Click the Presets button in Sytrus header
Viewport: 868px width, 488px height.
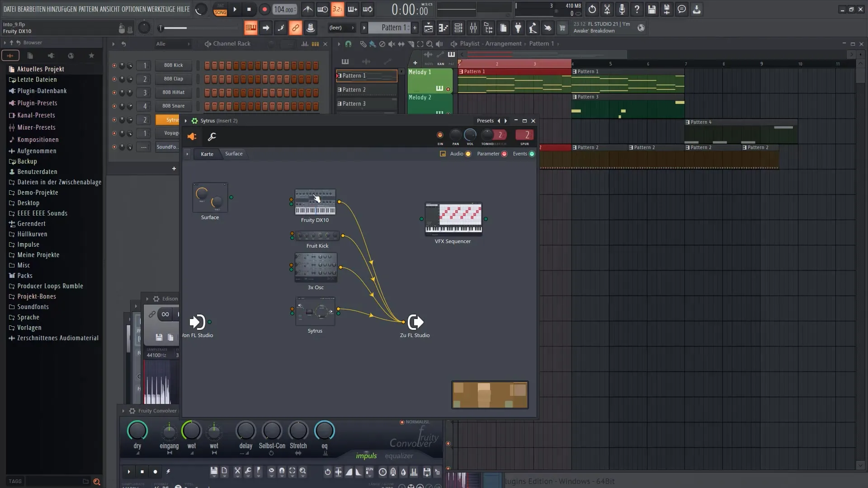(x=484, y=120)
